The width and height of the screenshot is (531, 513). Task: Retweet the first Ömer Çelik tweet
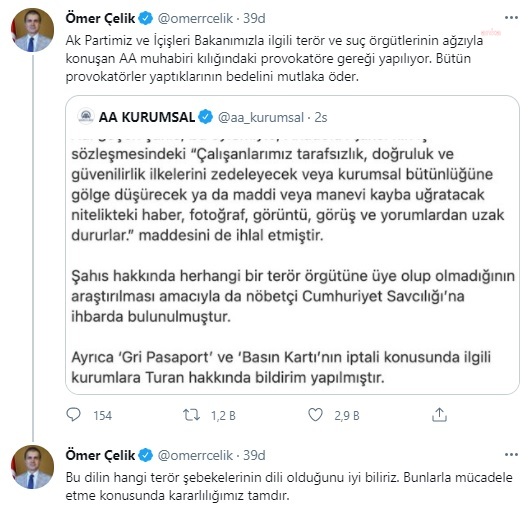pos(191,415)
